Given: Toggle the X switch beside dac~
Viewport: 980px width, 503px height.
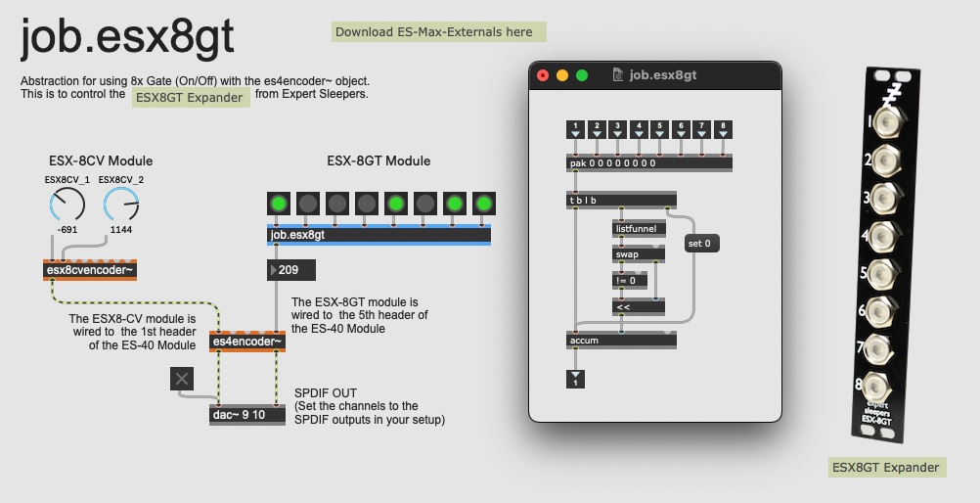Looking at the screenshot, I should pos(182,380).
